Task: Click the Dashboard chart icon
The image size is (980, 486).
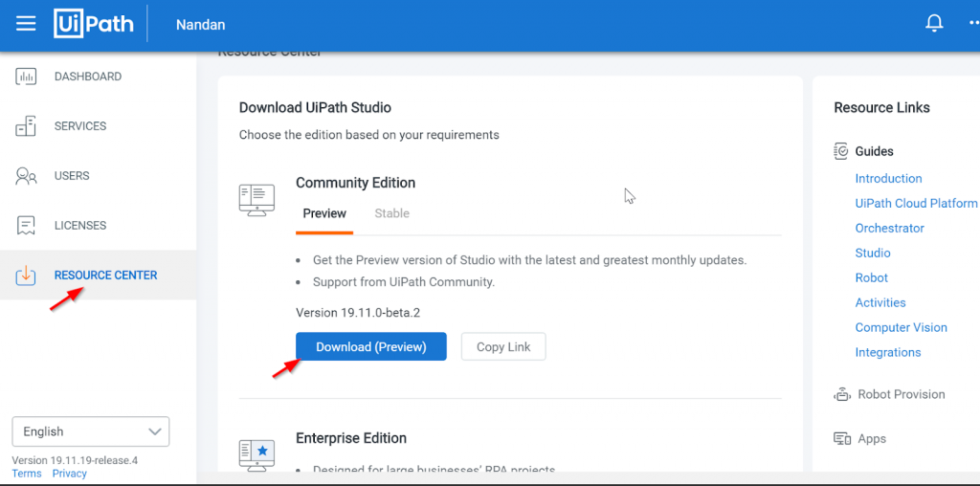Action: (26, 77)
